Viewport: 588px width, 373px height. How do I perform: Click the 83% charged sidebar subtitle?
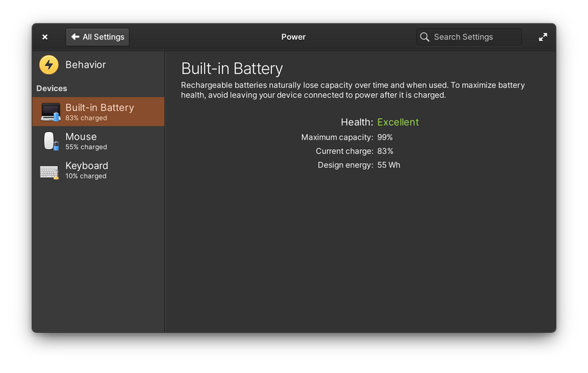coord(86,118)
